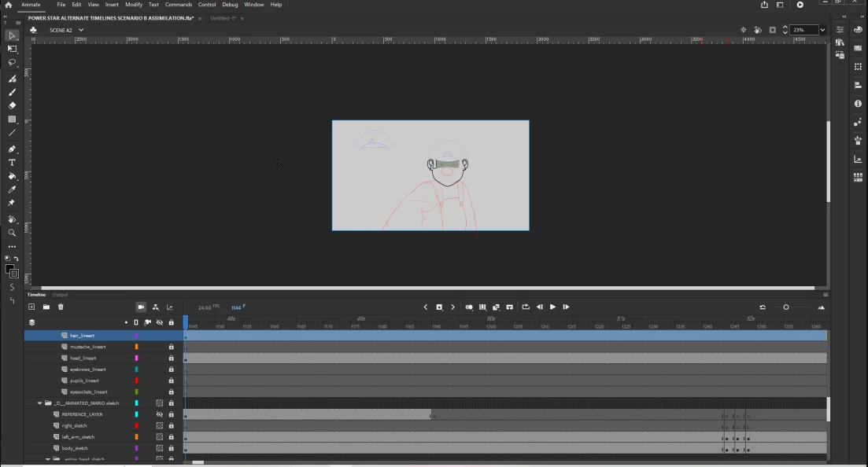Click the New Layer icon
The height and width of the screenshot is (467, 868).
[x=31, y=307]
